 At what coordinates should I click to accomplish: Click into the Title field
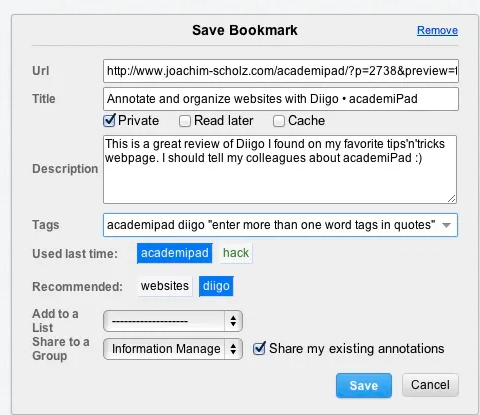coord(281,99)
